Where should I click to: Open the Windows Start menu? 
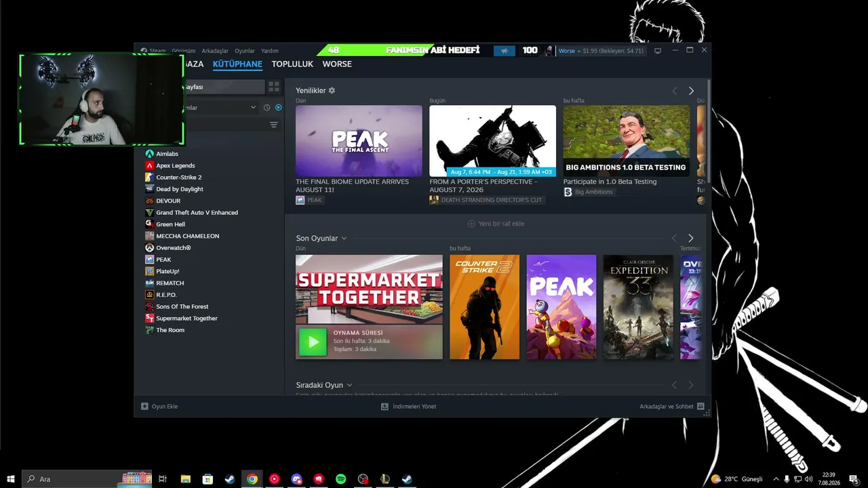pyautogui.click(x=11, y=479)
